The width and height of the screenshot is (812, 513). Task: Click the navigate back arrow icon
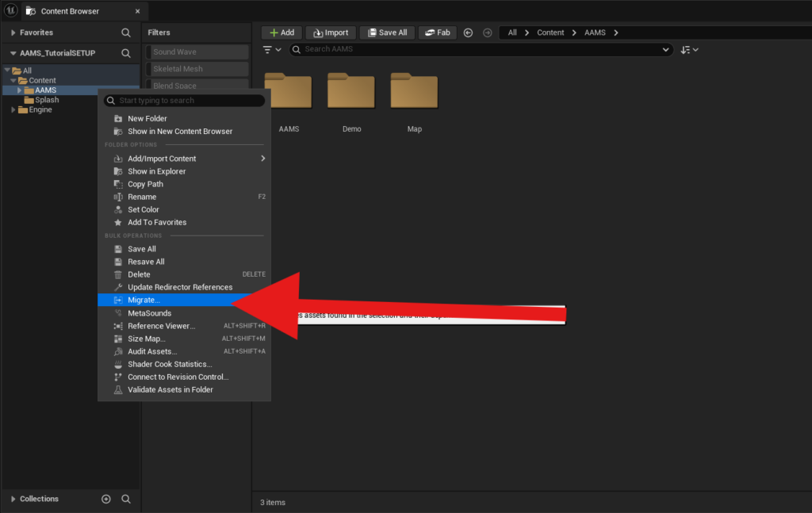[468, 33]
